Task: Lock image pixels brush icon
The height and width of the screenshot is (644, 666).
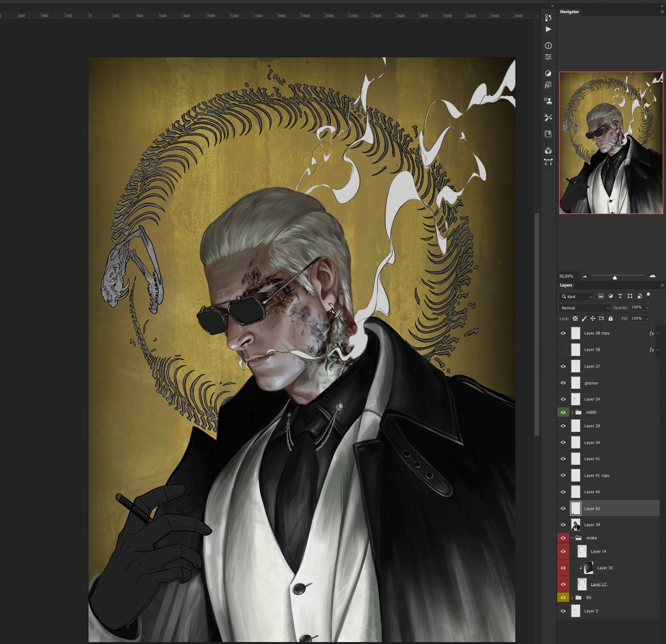Action: coord(584,319)
